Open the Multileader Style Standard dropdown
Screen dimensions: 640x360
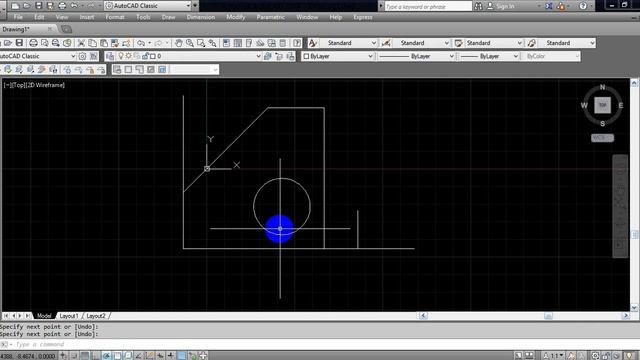click(x=567, y=43)
